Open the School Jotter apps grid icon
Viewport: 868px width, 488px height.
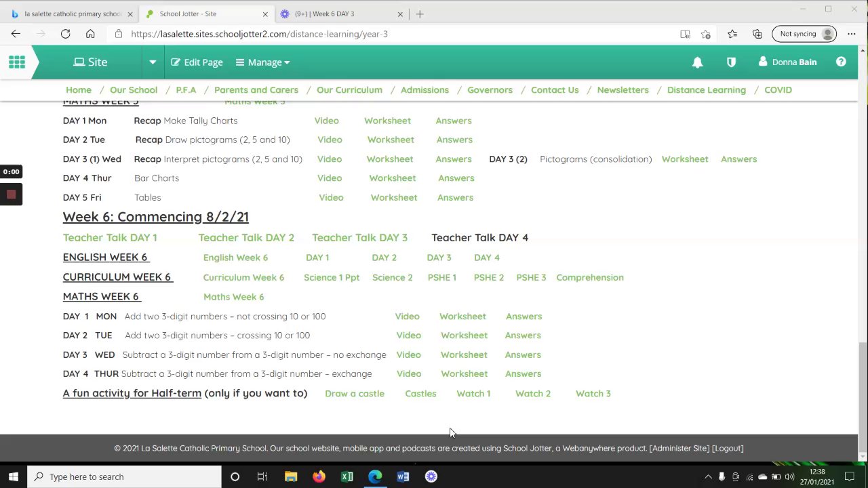coord(17,62)
